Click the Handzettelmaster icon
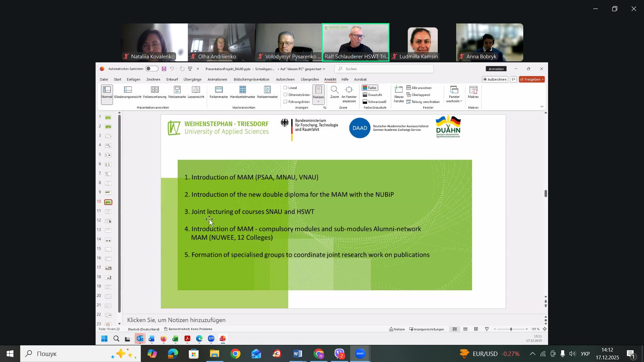 243,90
